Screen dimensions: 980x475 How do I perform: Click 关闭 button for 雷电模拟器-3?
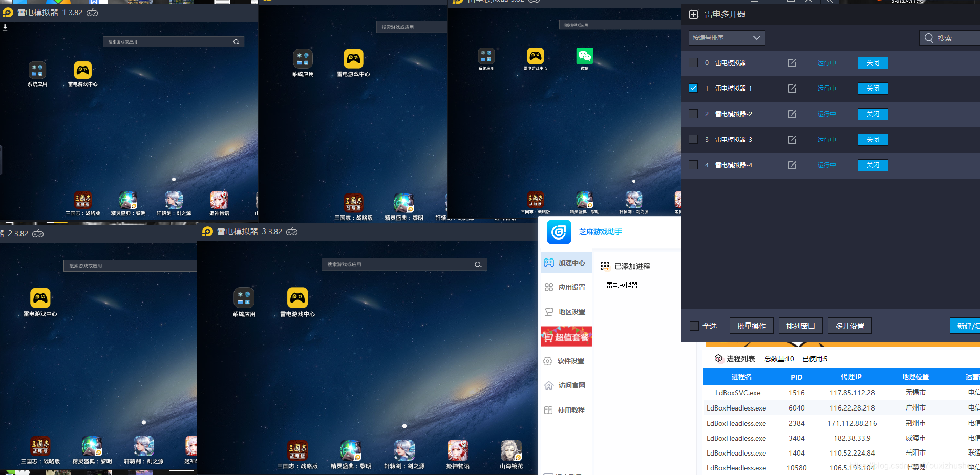point(872,139)
